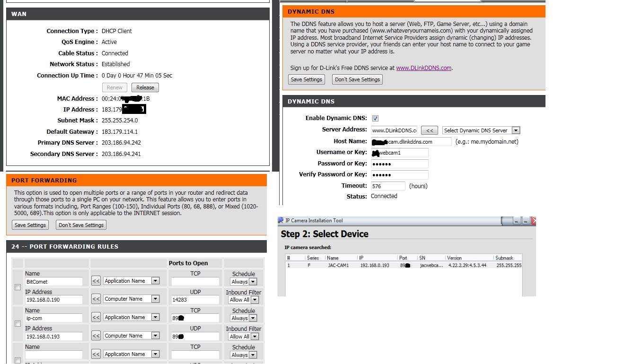Click the << button beside IP 192.168.0.190
The width and height of the screenshot is (633, 364).
96,299
